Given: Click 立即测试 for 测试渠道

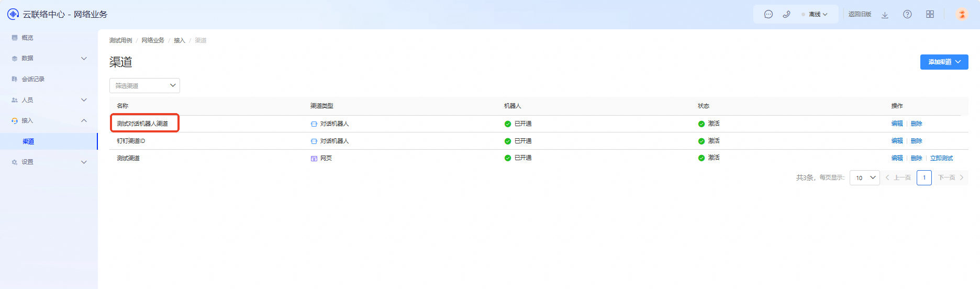Looking at the screenshot, I should coord(941,158).
